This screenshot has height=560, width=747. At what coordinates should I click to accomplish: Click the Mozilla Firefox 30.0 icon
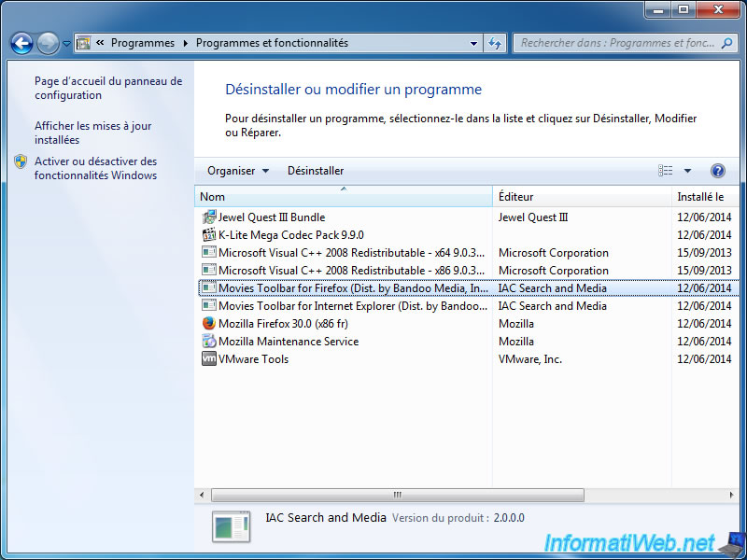[208, 323]
